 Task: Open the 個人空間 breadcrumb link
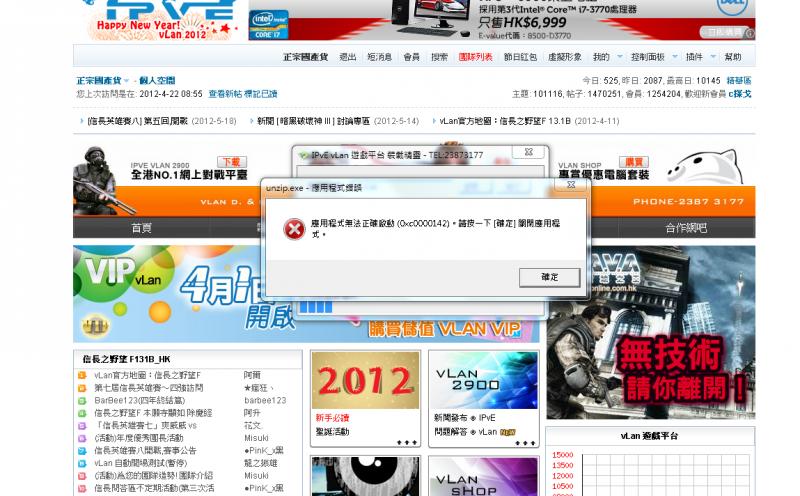pos(157,81)
